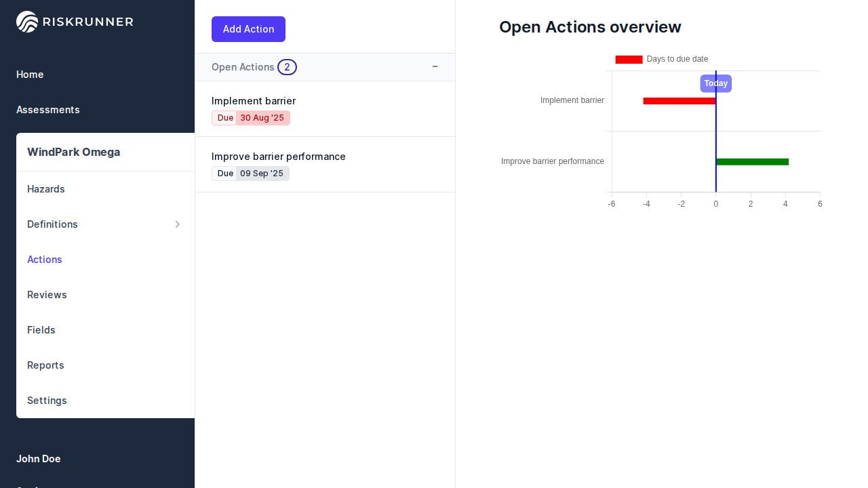Navigate to Reviews
Image resolution: width=868 pixels, height=488 pixels.
click(x=47, y=295)
